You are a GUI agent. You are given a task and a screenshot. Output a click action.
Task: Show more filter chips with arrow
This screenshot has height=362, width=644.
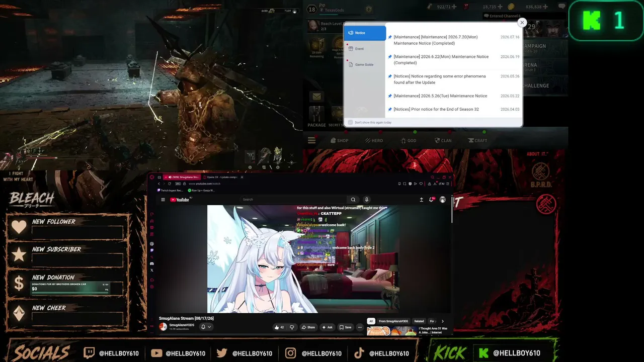(443, 321)
